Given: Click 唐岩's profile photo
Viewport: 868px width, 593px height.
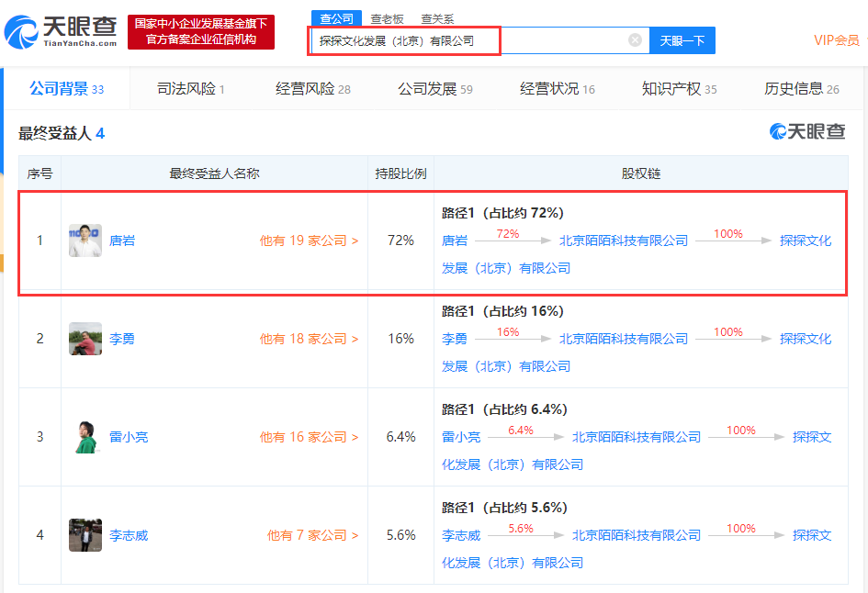Looking at the screenshot, I should pos(85,241).
